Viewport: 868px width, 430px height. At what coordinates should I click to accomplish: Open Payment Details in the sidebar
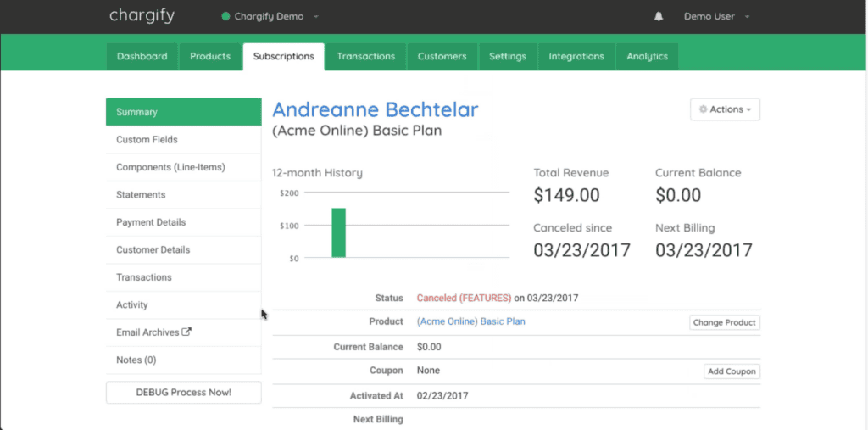click(184, 222)
